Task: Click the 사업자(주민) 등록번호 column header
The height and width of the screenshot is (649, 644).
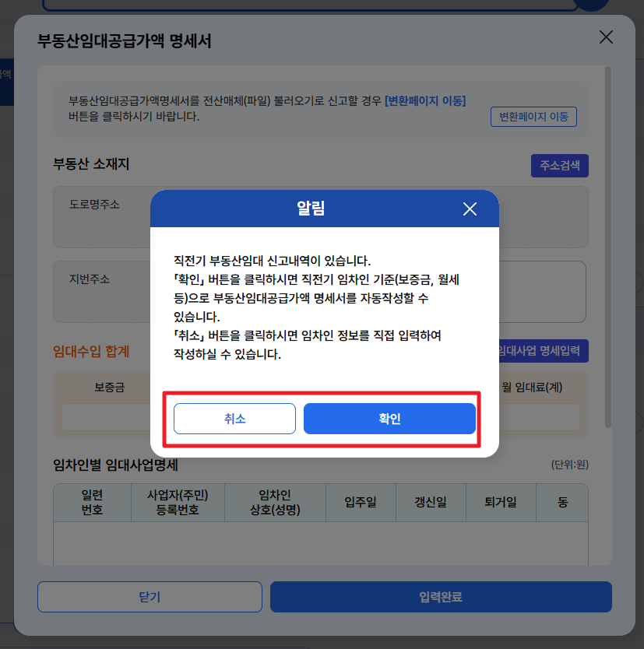Action: (178, 503)
